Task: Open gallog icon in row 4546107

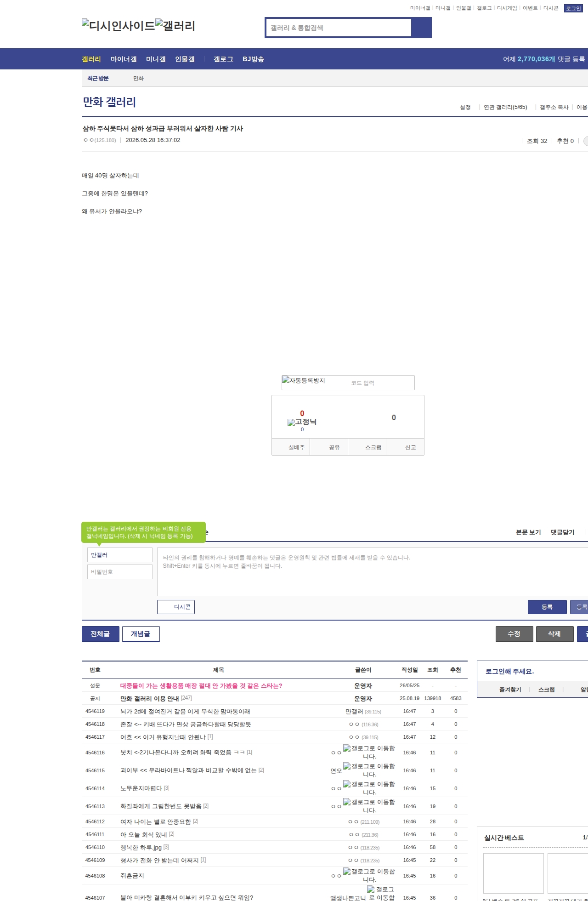Action: pyautogui.click(x=381, y=893)
